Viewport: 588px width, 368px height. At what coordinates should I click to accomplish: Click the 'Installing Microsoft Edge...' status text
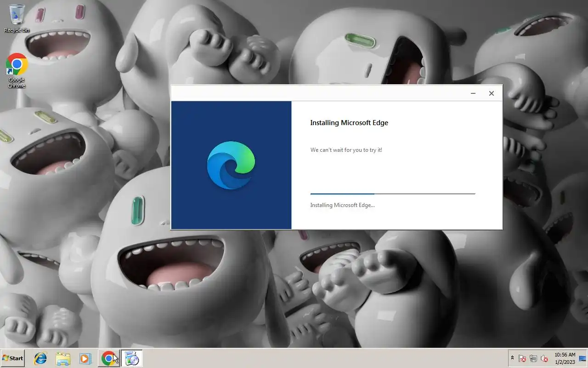(x=343, y=205)
